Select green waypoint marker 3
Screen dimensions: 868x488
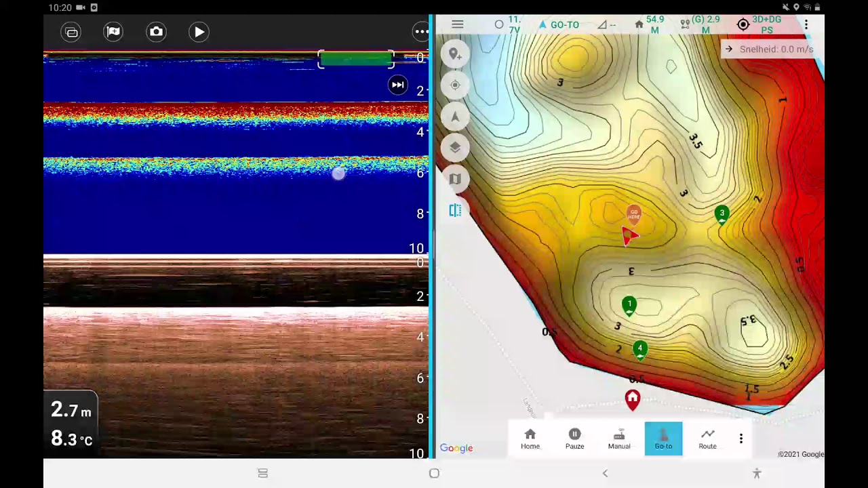click(x=722, y=216)
